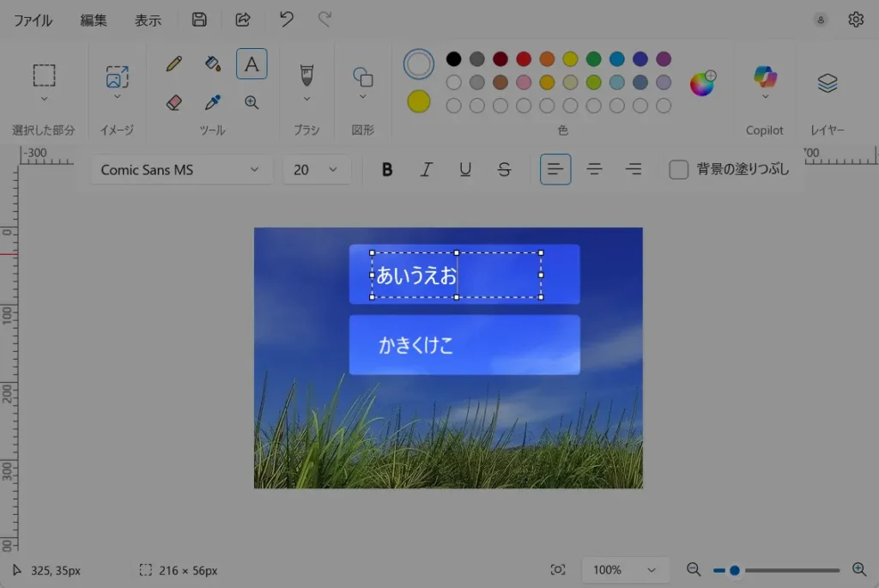879x588 pixels.
Task: Click the image resize tool icon
Action: point(117,76)
